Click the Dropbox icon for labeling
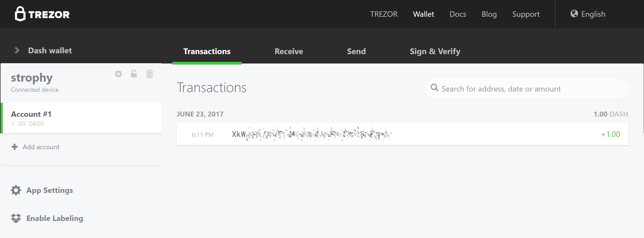Viewport: 644px width, 238px height. click(x=16, y=218)
